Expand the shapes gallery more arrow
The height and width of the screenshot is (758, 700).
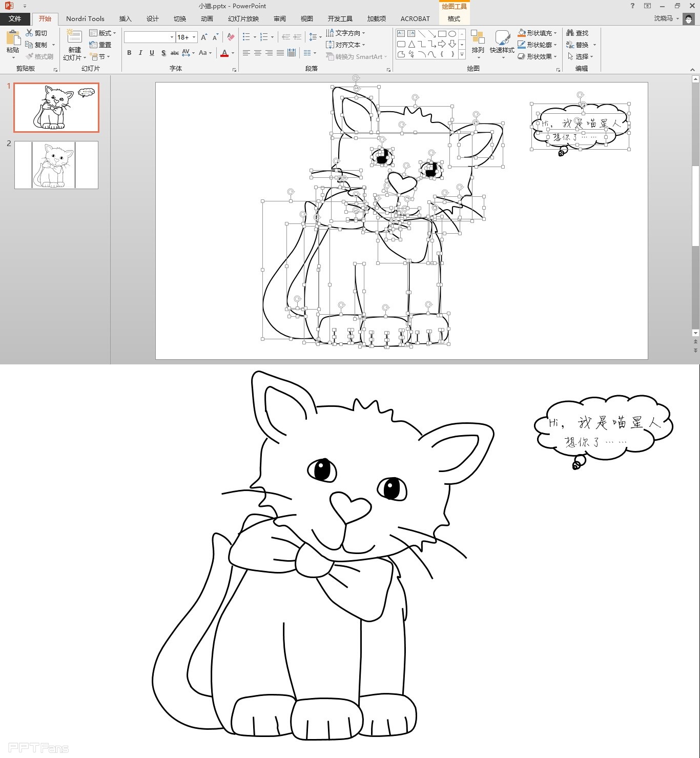point(462,54)
